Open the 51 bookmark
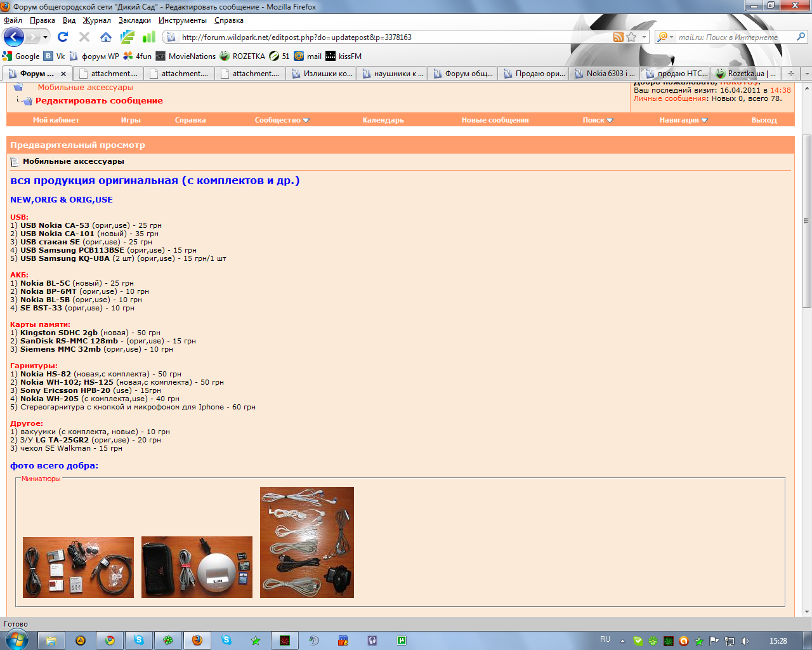Screen dimensions: 812x650 click(279, 56)
